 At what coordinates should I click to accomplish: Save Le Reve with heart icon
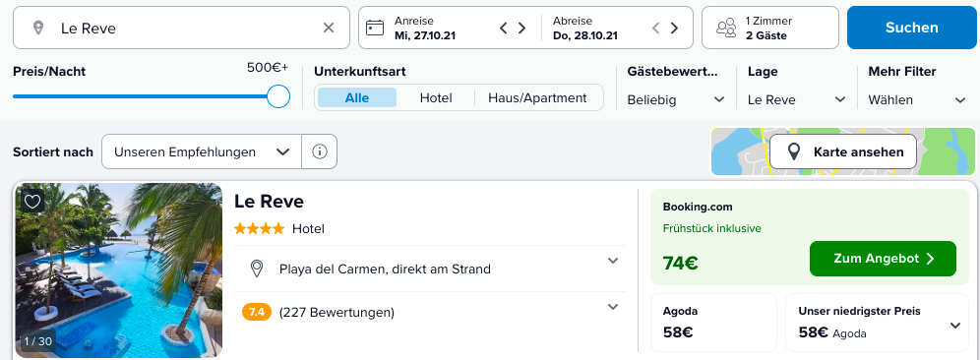tap(32, 201)
